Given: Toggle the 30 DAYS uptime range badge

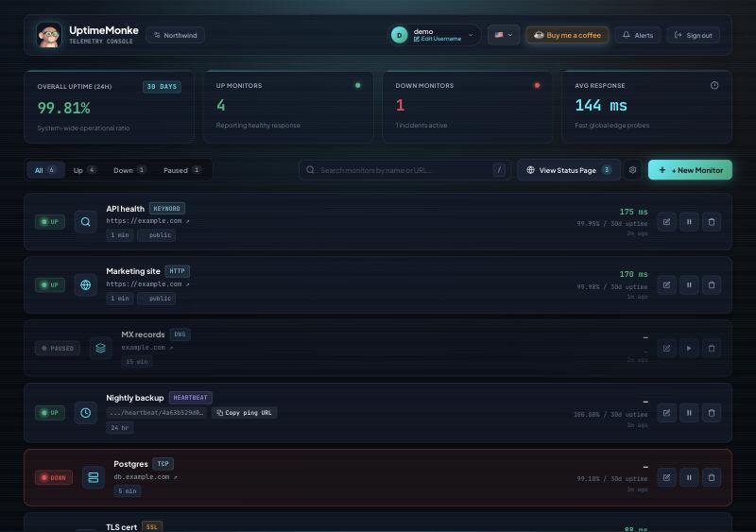Looking at the screenshot, I should (162, 87).
